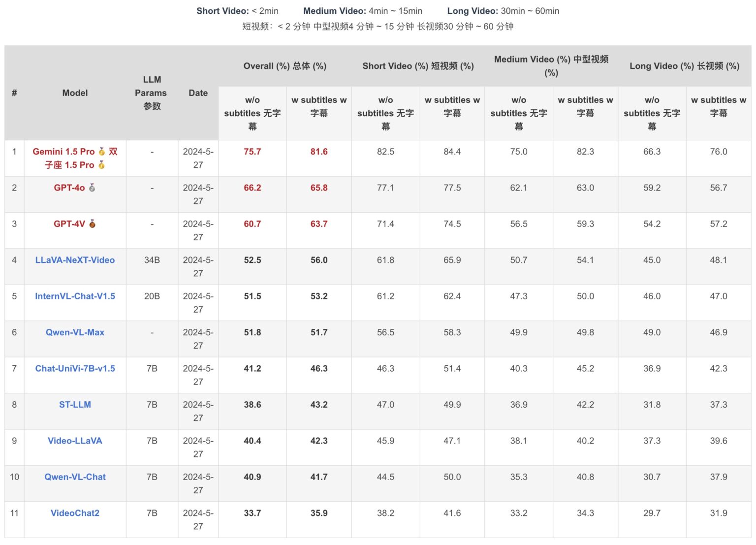Select the Short Video (%) header
Viewport: 756px width, 545px height.
click(x=418, y=66)
